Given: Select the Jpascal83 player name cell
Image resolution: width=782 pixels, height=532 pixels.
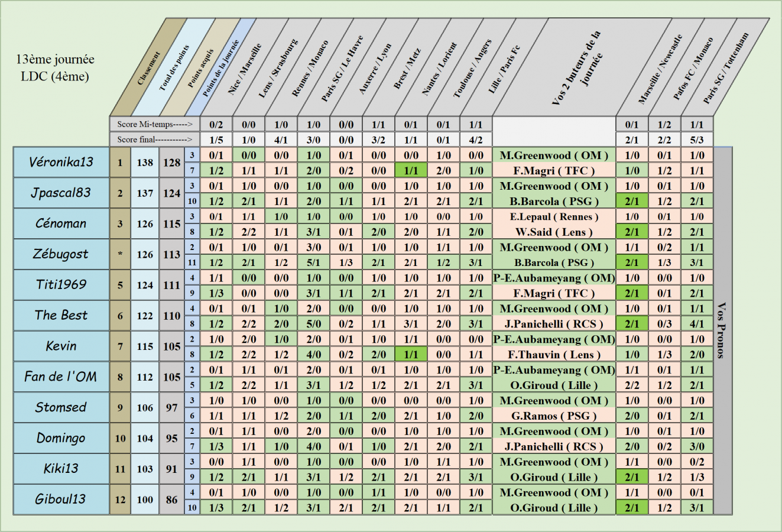Looking at the screenshot, I should tap(61, 193).
